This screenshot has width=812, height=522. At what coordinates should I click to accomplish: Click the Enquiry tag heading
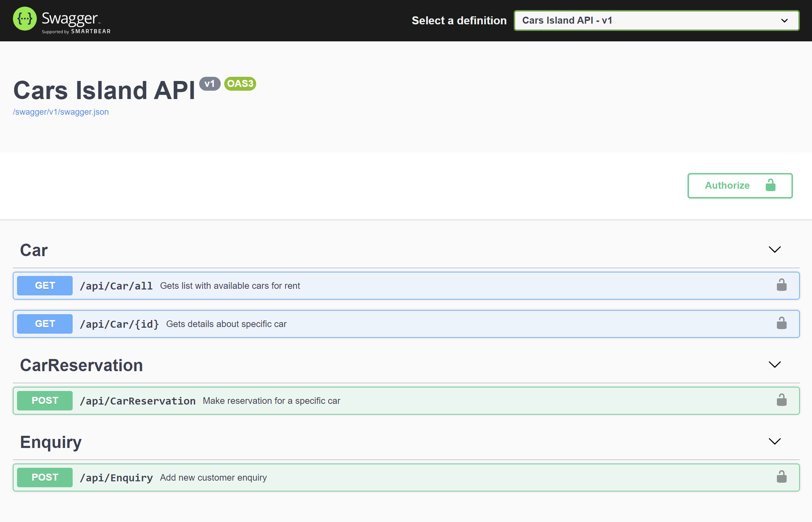click(51, 442)
